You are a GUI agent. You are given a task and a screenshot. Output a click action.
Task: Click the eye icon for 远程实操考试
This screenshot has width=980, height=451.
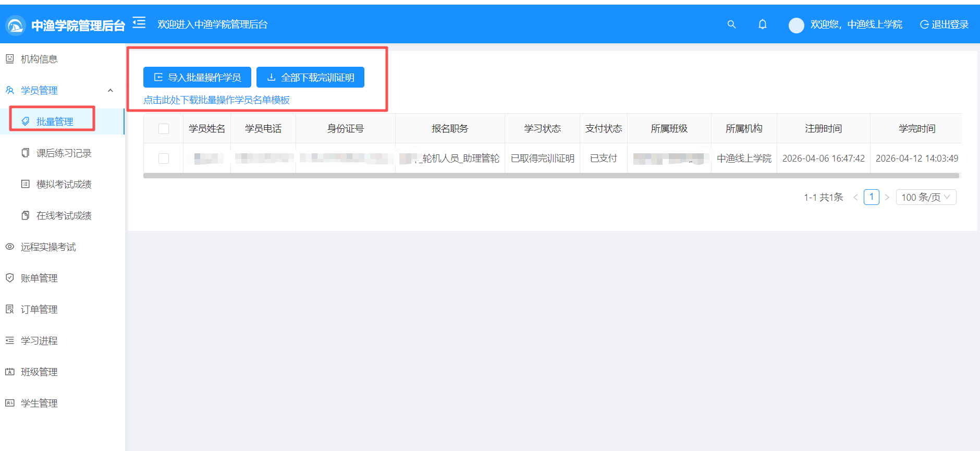coord(9,247)
